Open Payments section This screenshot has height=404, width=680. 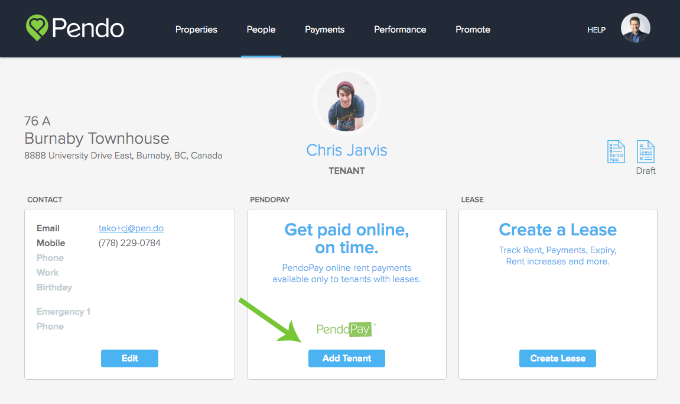(324, 29)
